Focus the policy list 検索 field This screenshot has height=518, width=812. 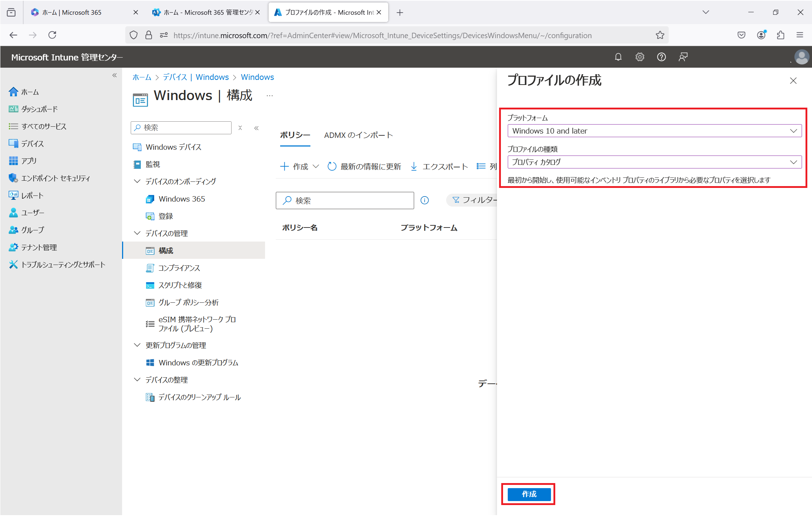point(345,200)
